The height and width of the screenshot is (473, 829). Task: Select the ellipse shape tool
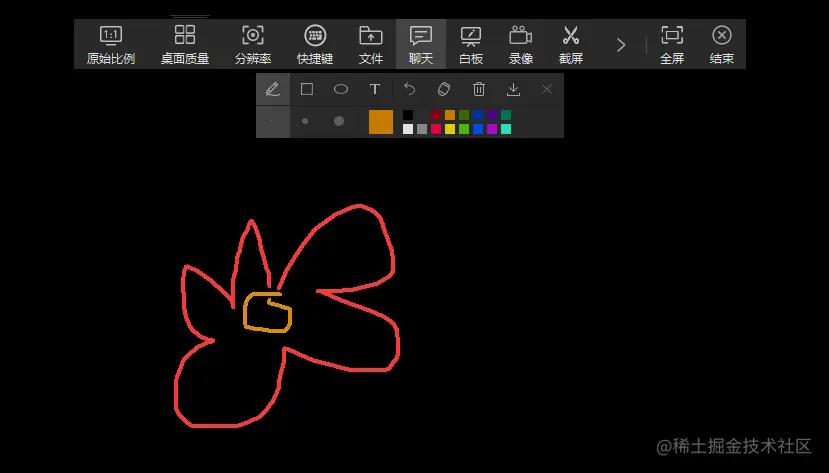coord(341,89)
